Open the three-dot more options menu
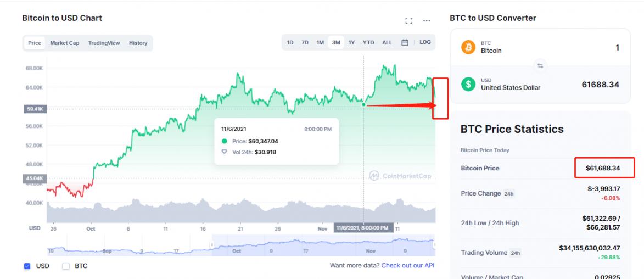Image resolution: width=644 pixels, height=279 pixels. [x=427, y=21]
